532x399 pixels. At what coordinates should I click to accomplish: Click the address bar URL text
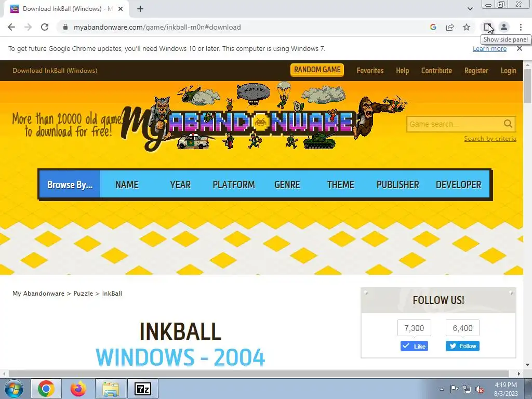[157, 27]
